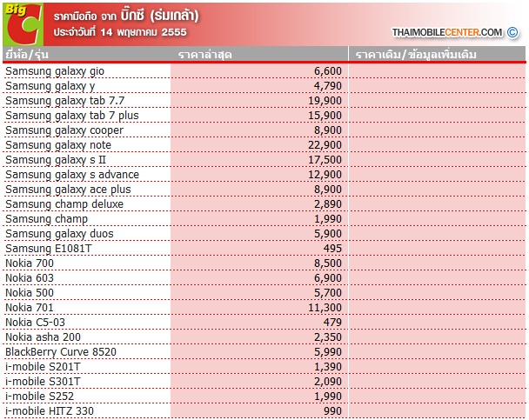Select i-mobile S201T model name
The width and height of the screenshot is (529, 420).
pos(43,367)
